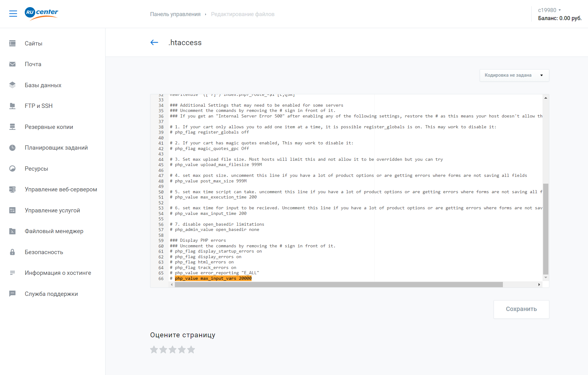Image resolution: width=588 pixels, height=375 pixels.
Task: Rate the page with the third star
Action: coord(173,350)
